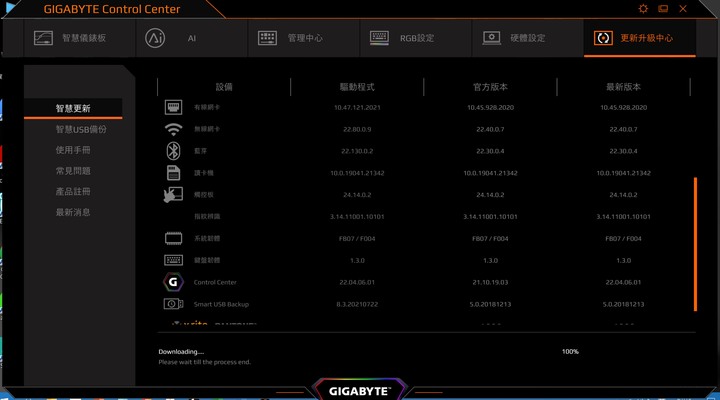
Task: Select 智慧更新 in the sidebar
Action: [x=73, y=108]
